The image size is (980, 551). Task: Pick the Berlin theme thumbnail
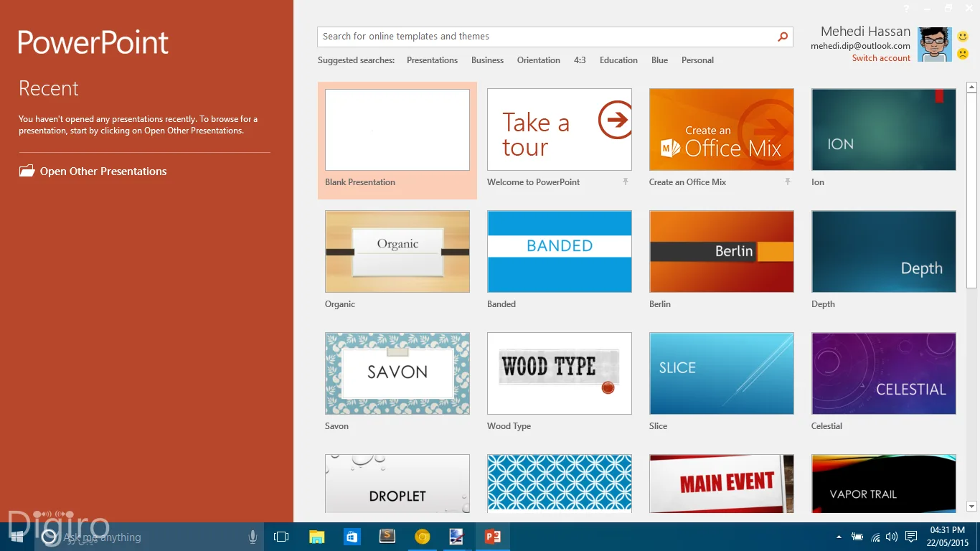tap(722, 252)
